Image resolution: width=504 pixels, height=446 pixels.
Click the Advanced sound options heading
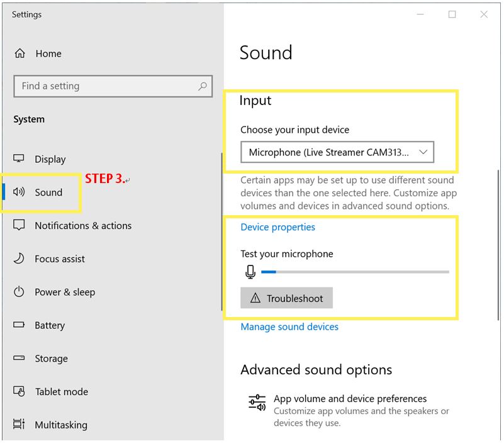point(316,370)
